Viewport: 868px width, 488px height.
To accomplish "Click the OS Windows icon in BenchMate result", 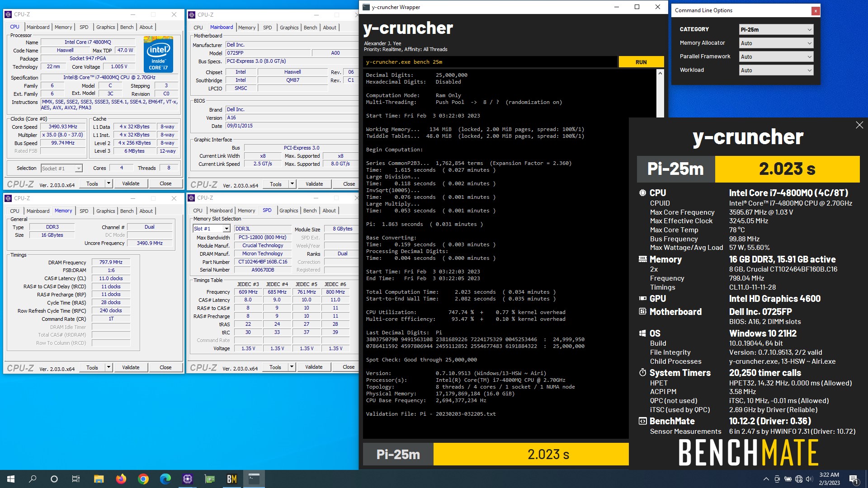I will [642, 333].
